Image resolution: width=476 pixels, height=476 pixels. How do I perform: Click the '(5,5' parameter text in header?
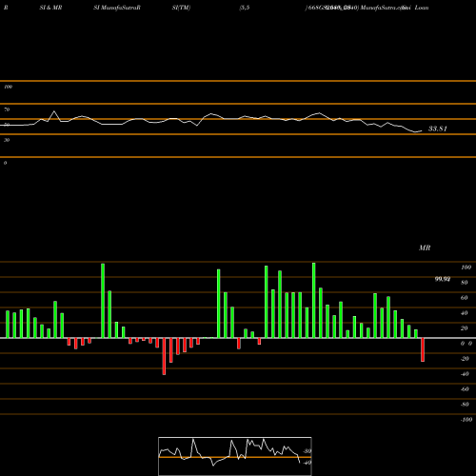(245, 8)
